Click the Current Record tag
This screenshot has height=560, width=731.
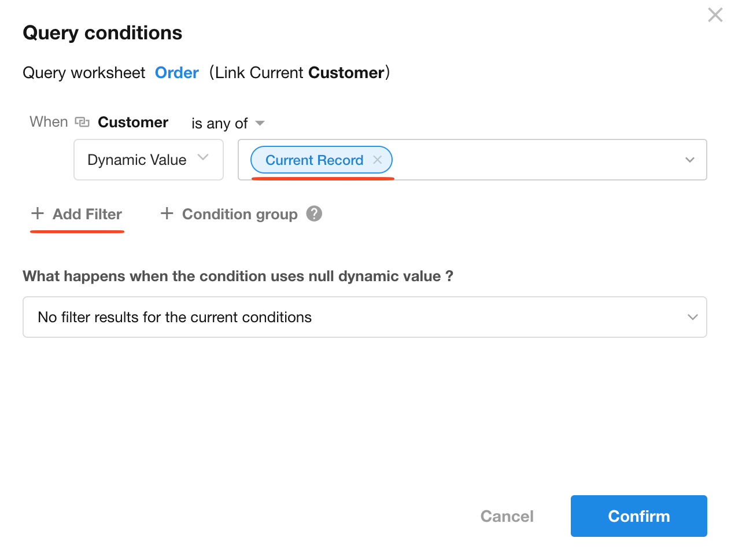click(314, 160)
